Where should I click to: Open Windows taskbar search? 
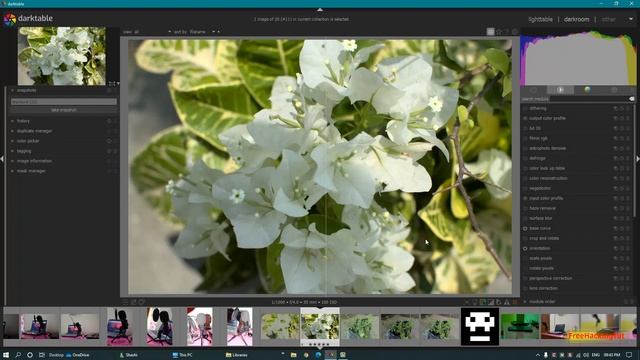click(x=18, y=355)
